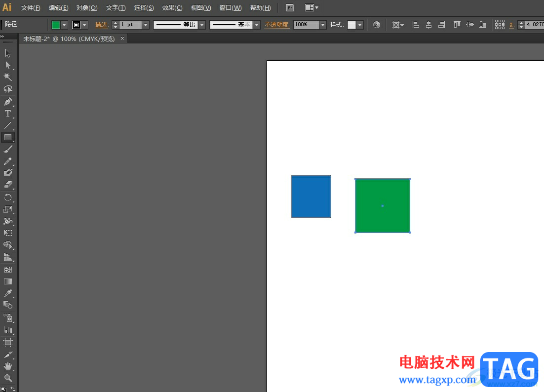Image resolution: width=544 pixels, height=392 pixels.
Task: Choose the Hand tool
Action: 8,366
